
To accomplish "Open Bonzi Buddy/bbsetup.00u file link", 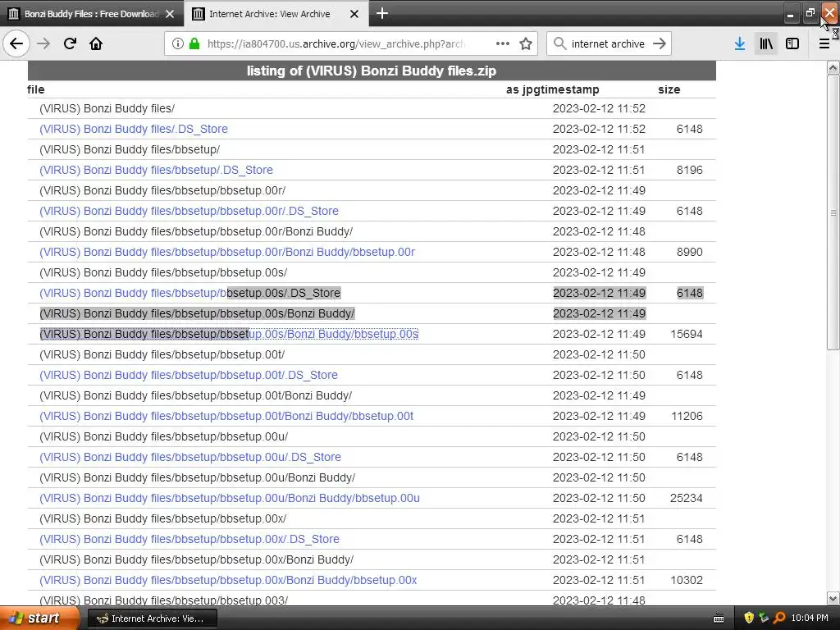I will click(x=230, y=498).
